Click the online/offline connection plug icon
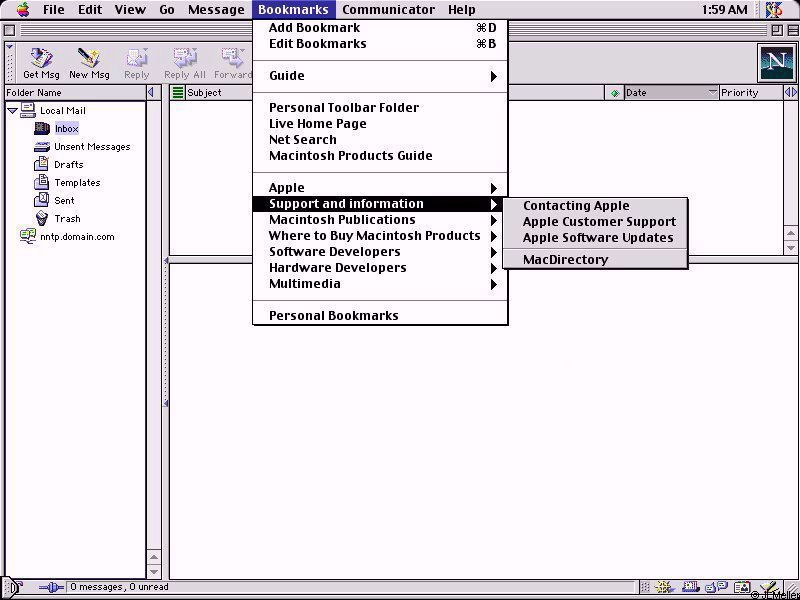This screenshot has width=800, height=600. [x=52, y=587]
